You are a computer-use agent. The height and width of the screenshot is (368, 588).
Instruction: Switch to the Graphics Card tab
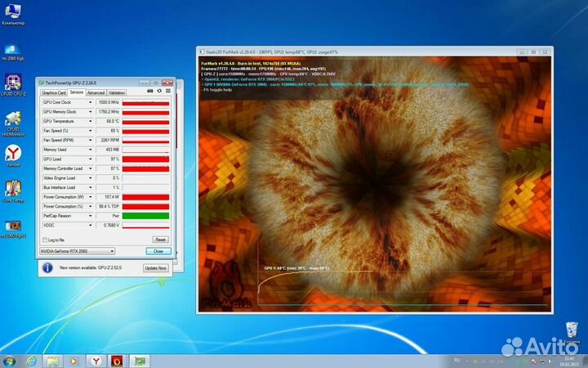coord(54,92)
